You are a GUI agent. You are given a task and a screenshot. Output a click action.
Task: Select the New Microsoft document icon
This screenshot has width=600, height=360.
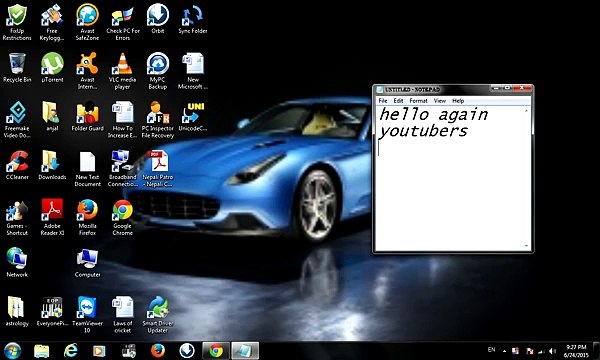193,71
